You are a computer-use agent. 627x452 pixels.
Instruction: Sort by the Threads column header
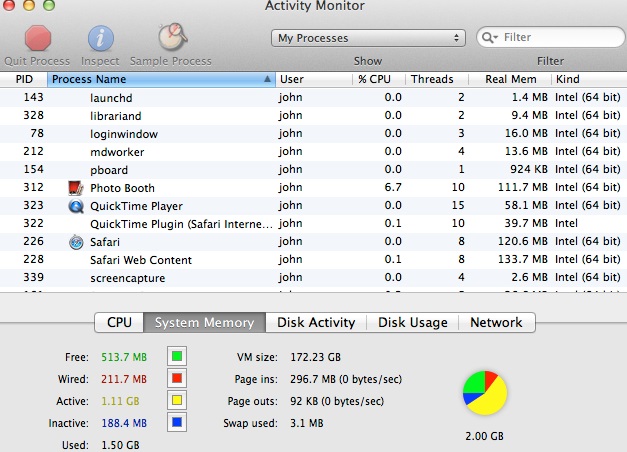[x=437, y=79]
